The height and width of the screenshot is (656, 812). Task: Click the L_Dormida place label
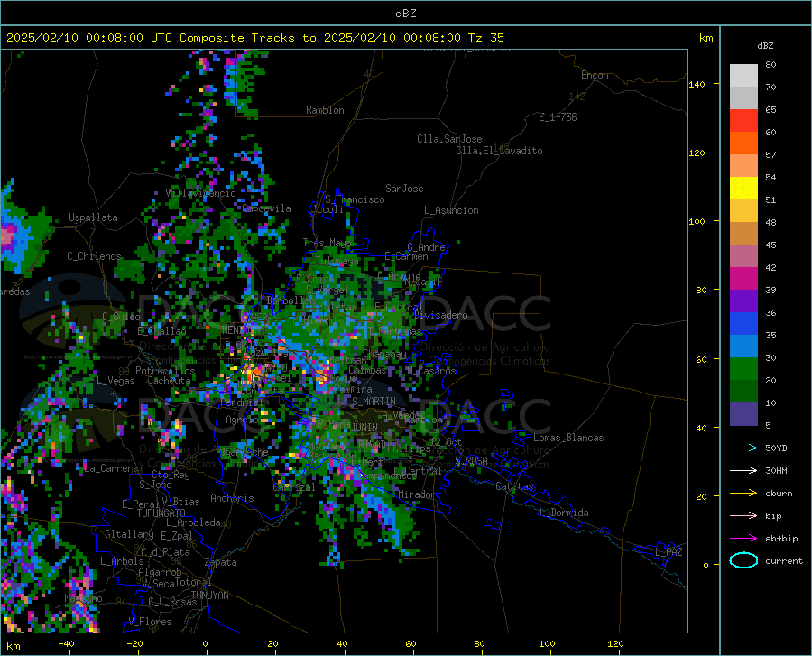(563, 513)
